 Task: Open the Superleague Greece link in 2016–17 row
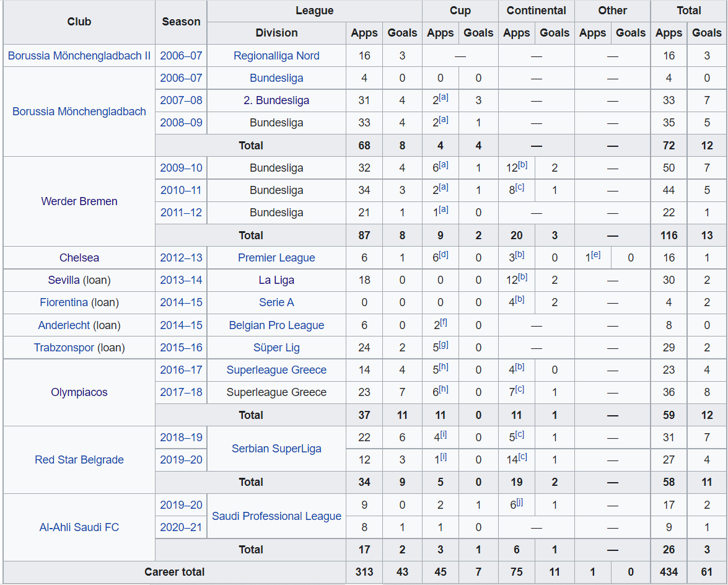click(x=276, y=370)
